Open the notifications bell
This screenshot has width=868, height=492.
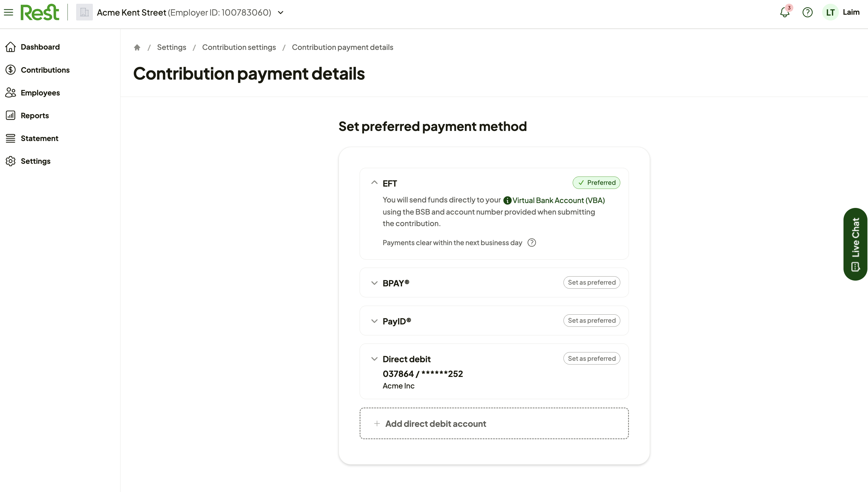(785, 12)
